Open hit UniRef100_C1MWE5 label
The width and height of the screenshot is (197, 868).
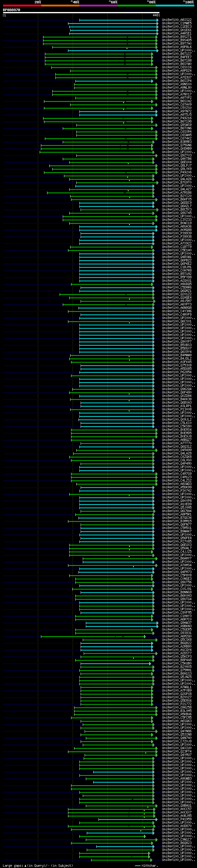click(x=177, y=23)
